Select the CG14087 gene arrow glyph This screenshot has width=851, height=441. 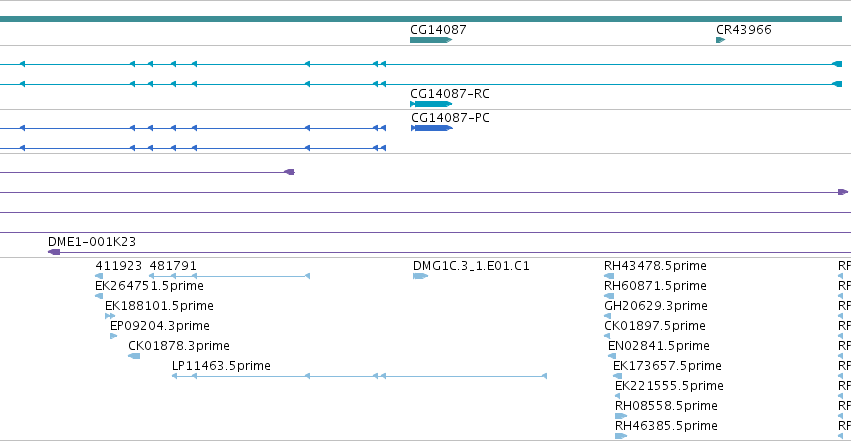pyautogui.click(x=431, y=40)
